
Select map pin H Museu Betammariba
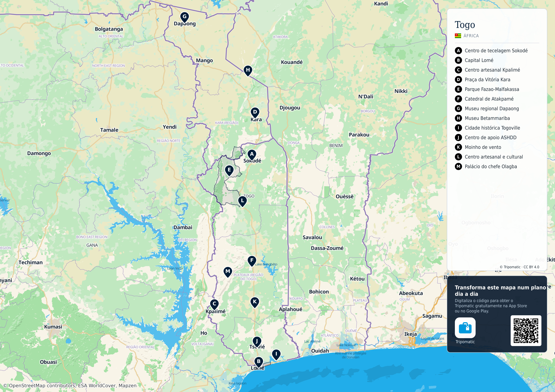(x=248, y=71)
